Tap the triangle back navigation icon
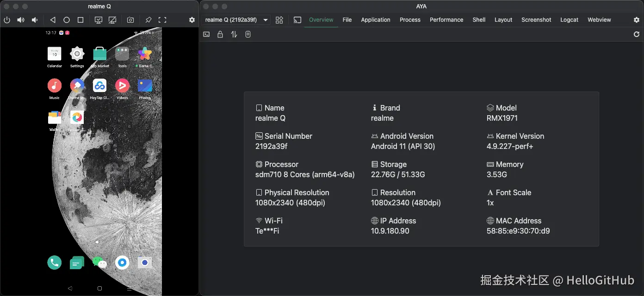The height and width of the screenshot is (296, 644). (53, 20)
